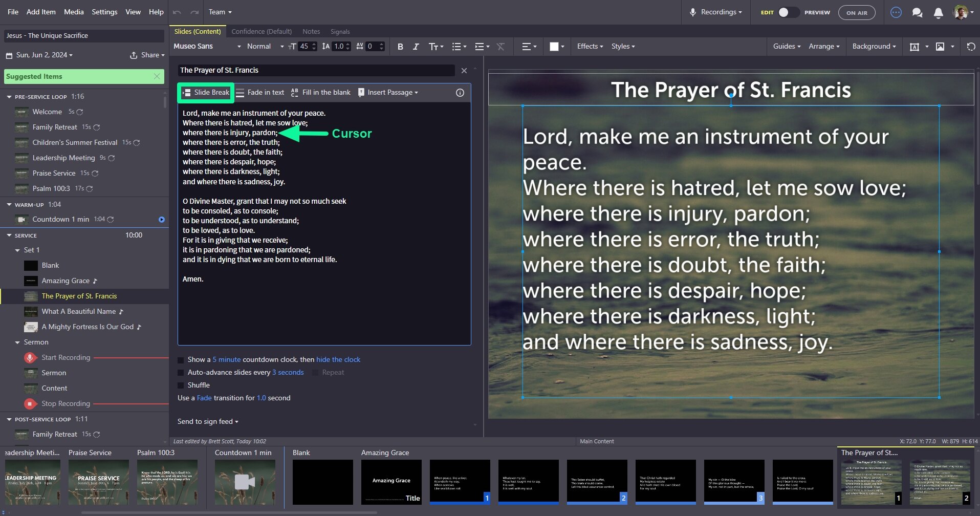The width and height of the screenshot is (980, 516).
Task: Open the Normal font style dropdown
Action: [265, 47]
